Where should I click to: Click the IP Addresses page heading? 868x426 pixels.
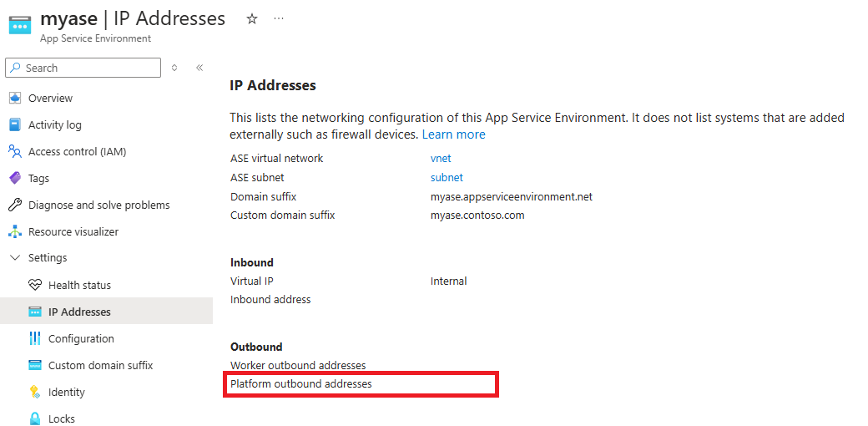[x=273, y=85]
